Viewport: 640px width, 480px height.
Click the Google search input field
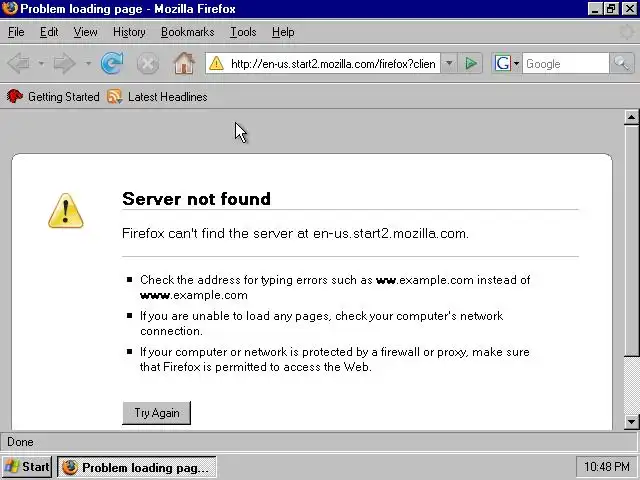tap(566, 64)
